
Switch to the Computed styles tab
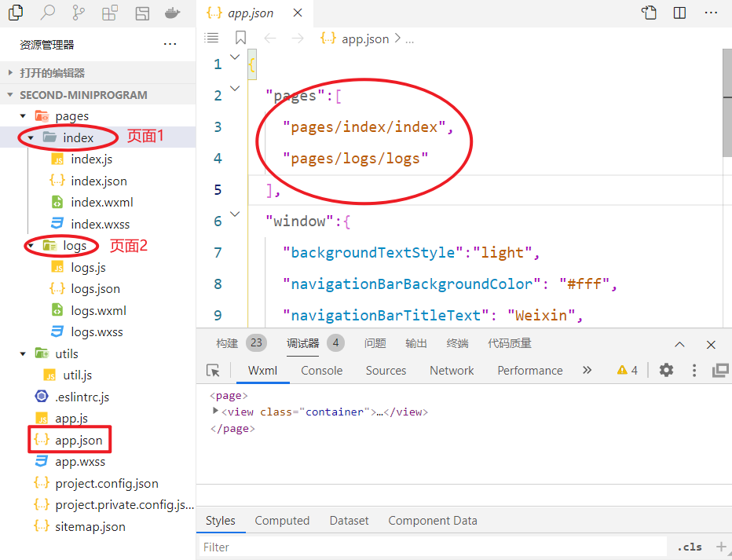[x=282, y=520]
